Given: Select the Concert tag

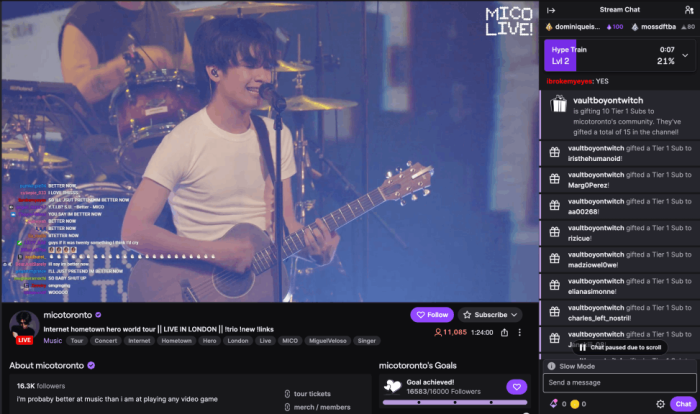Looking at the screenshot, I should 106,341.
